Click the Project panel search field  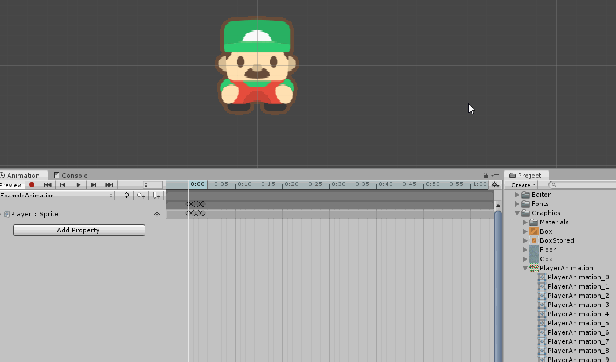tap(581, 184)
